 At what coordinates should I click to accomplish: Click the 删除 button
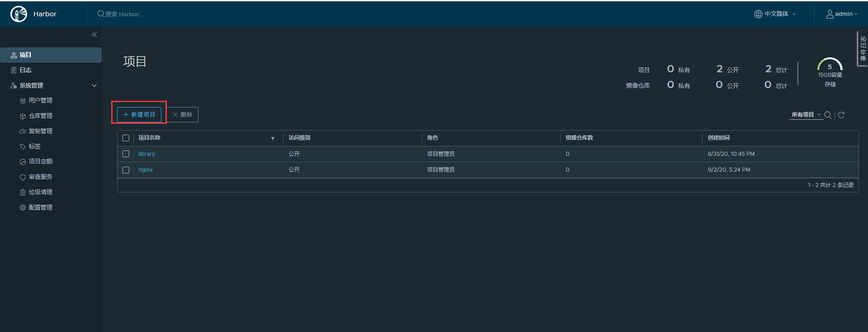183,115
